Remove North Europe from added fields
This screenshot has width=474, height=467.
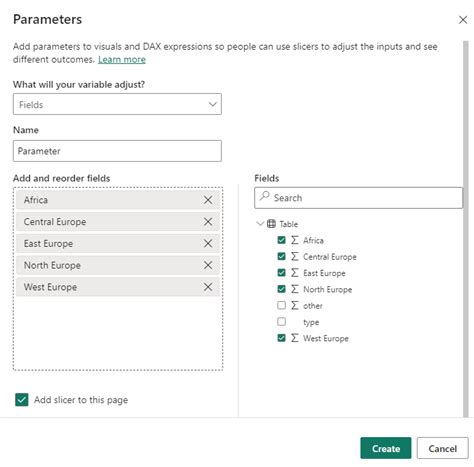208,265
